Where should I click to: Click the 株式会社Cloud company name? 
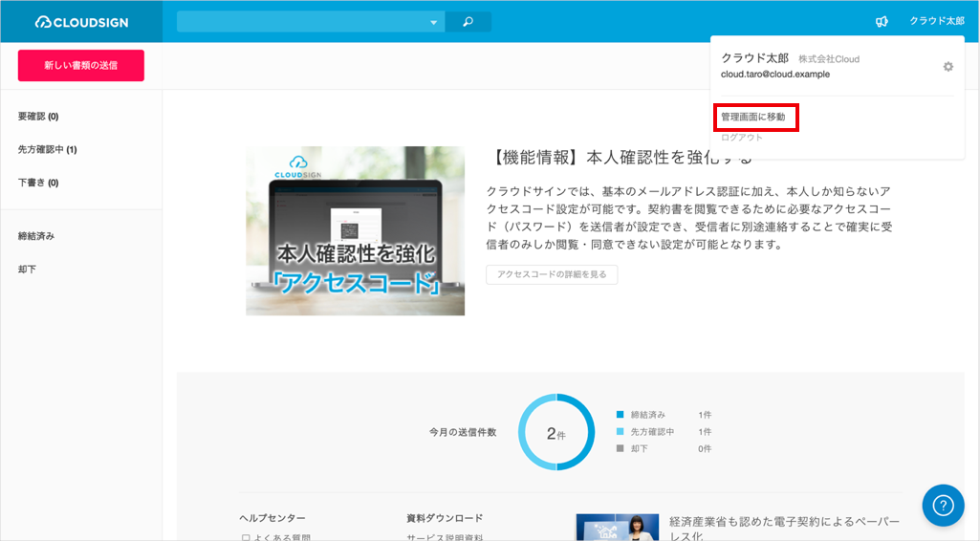(x=829, y=59)
